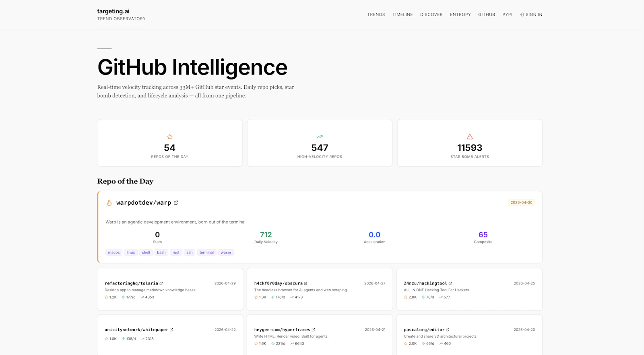Click external link icon beside unicitynetwork/whitepaper
Image resolution: width=644 pixels, height=355 pixels.
pos(171,330)
